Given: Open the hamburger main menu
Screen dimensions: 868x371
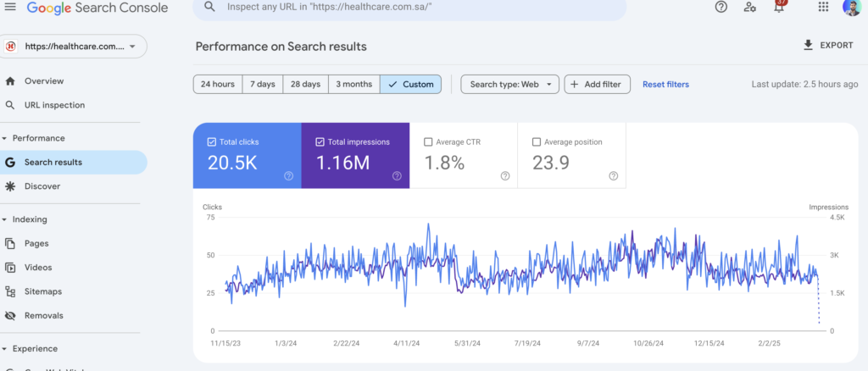Looking at the screenshot, I should pyautogui.click(x=10, y=7).
